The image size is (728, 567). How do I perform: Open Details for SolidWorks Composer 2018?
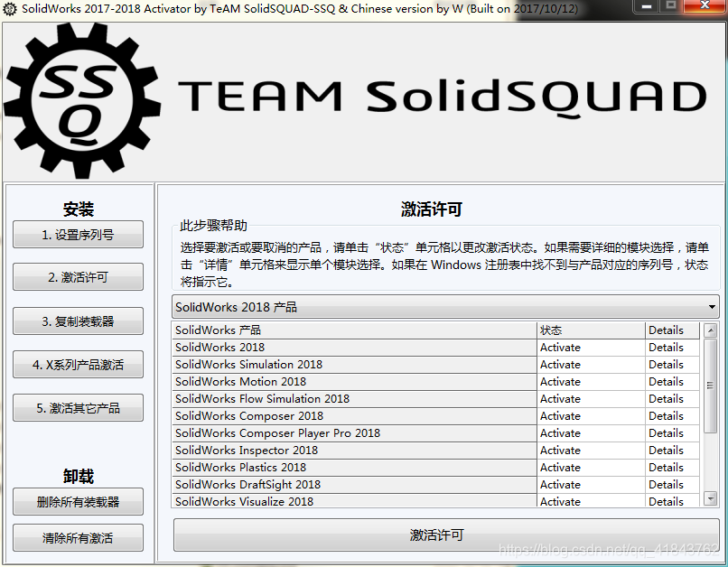coord(672,416)
